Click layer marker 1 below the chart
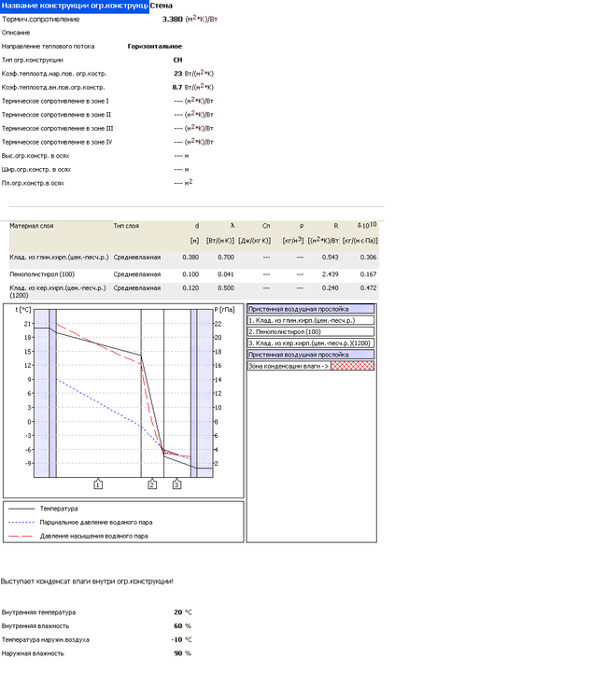Viewport: 606px width, 700px height. point(98,484)
